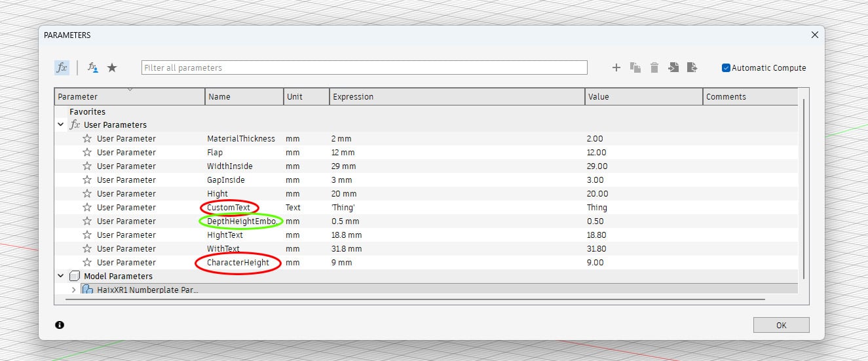Click the OK button

pos(781,325)
